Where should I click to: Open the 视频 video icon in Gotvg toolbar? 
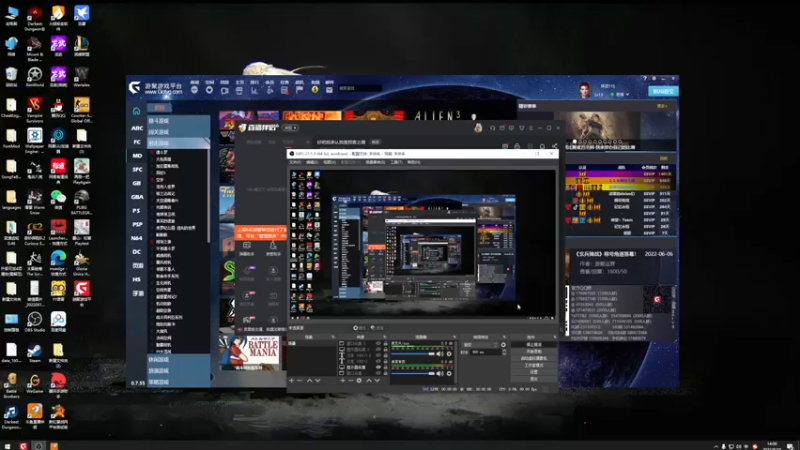point(224,90)
